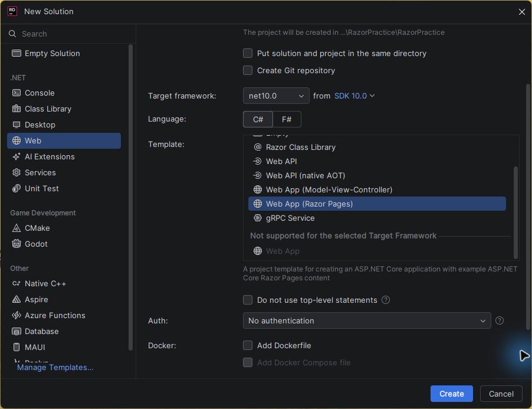Click the Create button
This screenshot has height=409, width=532.
click(x=452, y=394)
